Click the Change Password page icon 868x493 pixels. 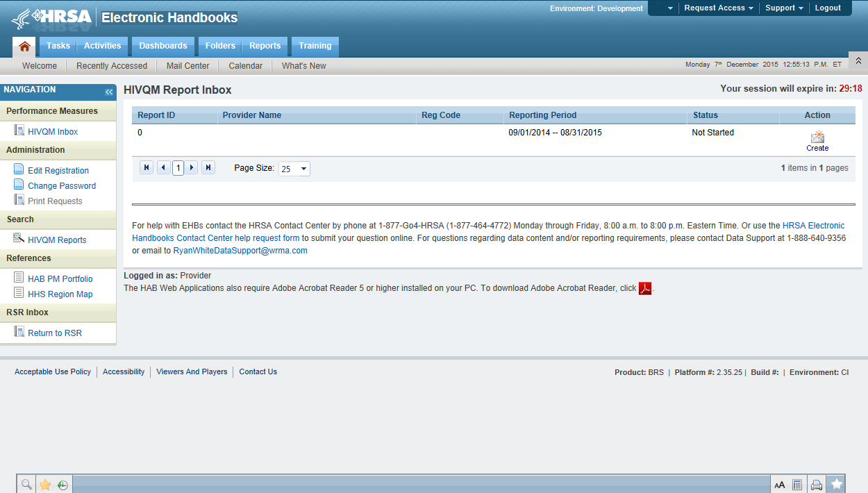tap(19, 185)
